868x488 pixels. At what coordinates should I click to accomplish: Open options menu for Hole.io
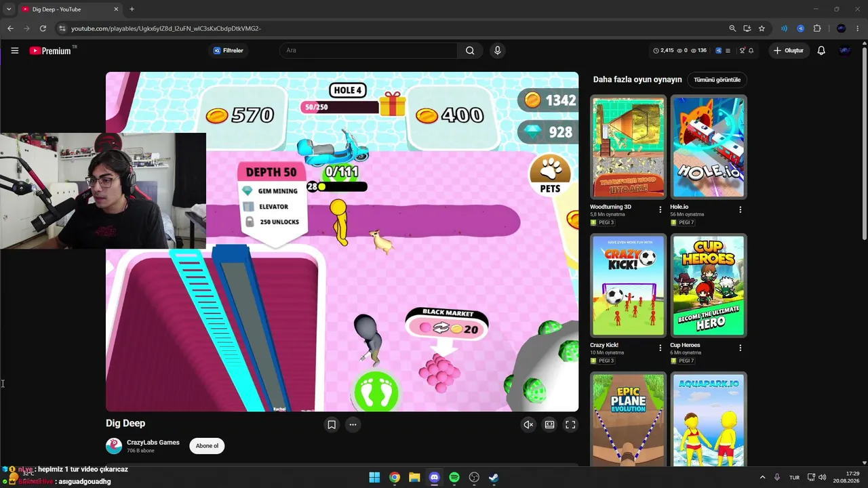[x=740, y=210]
